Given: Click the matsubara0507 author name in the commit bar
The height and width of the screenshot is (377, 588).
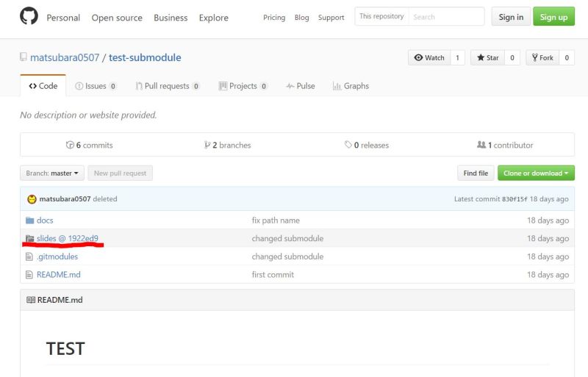Looking at the screenshot, I should click(65, 199).
